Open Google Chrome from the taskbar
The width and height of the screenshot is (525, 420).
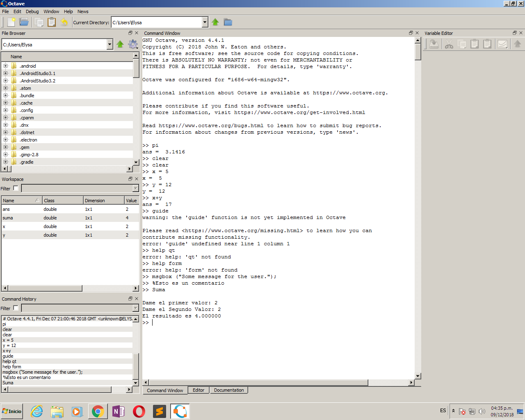98,411
